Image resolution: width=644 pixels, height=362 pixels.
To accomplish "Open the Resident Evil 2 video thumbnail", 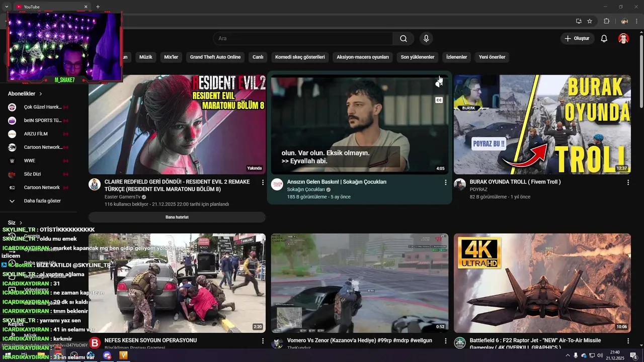I will (x=177, y=125).
